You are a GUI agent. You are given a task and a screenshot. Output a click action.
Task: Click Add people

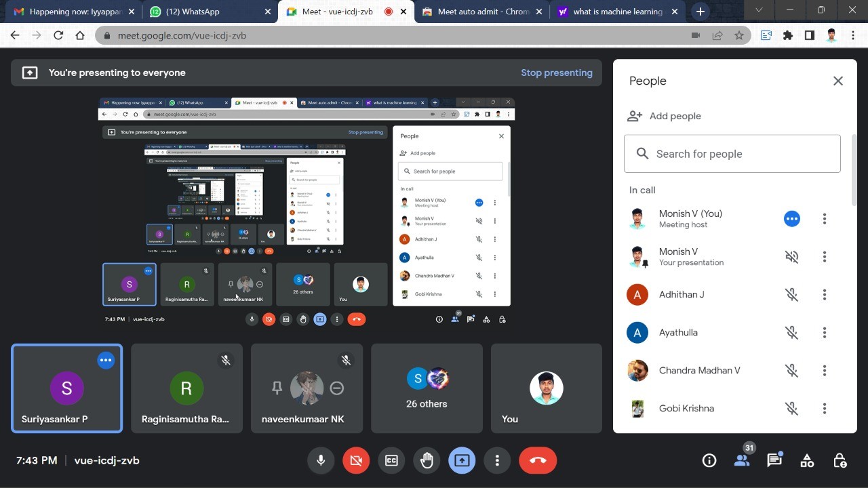tap(665, 116)
